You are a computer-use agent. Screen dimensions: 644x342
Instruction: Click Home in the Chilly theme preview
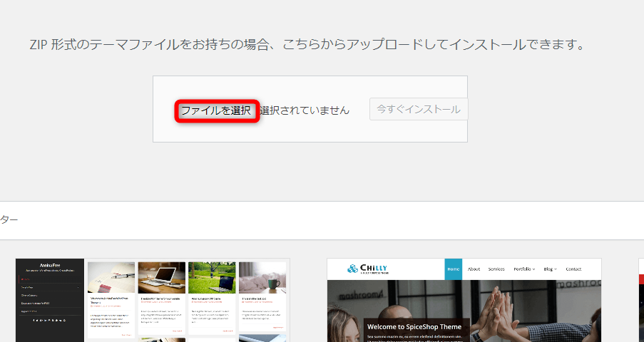click(x=454, y=269)
